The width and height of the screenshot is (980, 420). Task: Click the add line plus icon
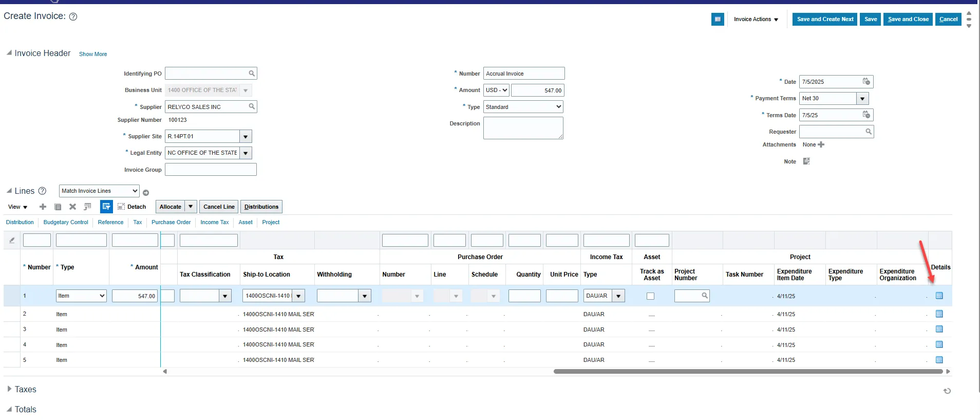pyautogui.click(x=43, y=207)
